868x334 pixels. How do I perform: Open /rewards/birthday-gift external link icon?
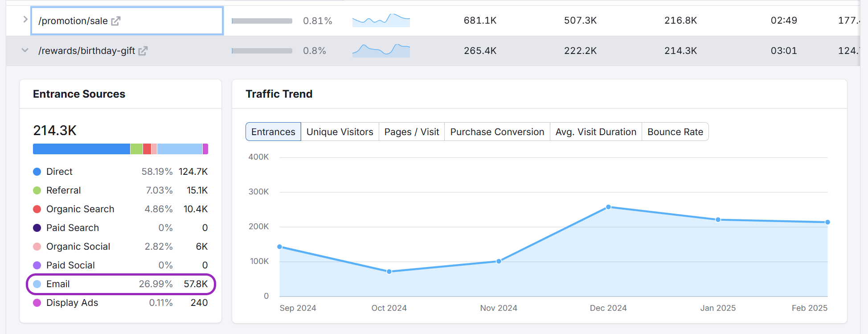pos(143,51)
